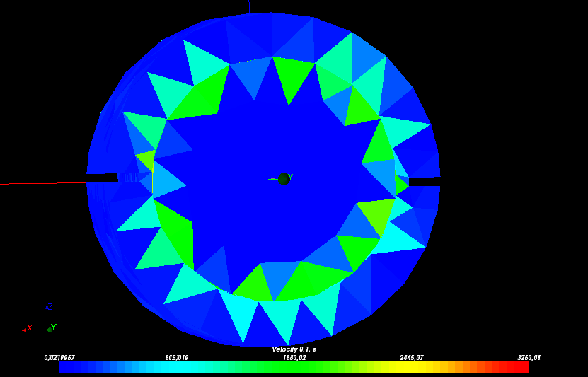
Task: Click the black slot on disk's right edge
Action: coord(424,182)
